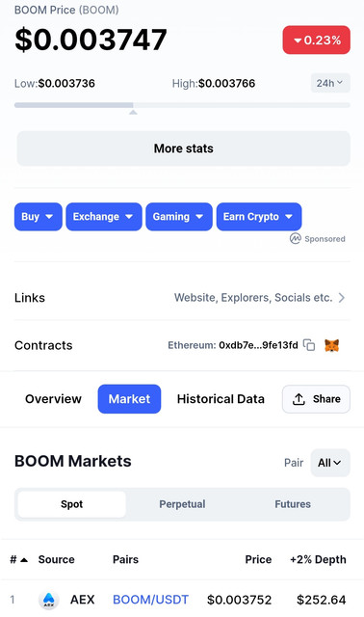The width and height of the screenshot is (364, 617).
Task: Open the BOOM/USDT pair link
Action: (150, 600)
